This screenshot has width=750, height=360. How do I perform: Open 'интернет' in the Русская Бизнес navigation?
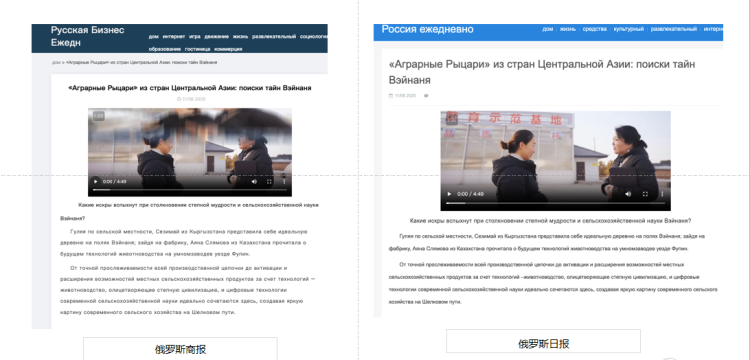coord(174,36)
